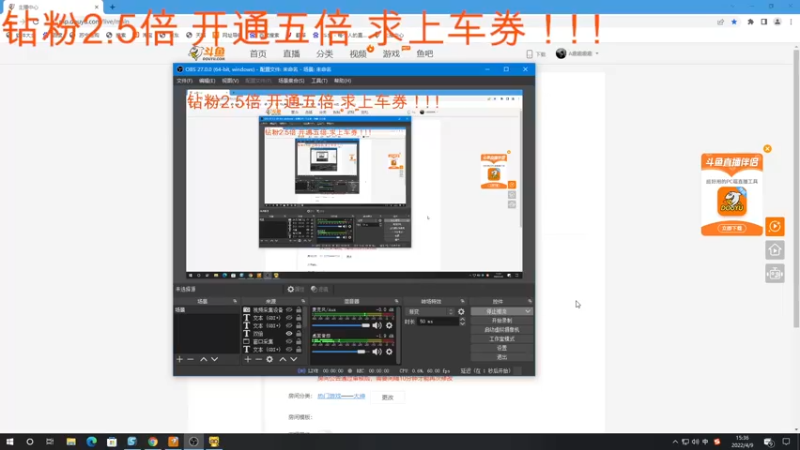800x450 pixels.
Task: Move source down in Sources list
Action: [294, 359]
